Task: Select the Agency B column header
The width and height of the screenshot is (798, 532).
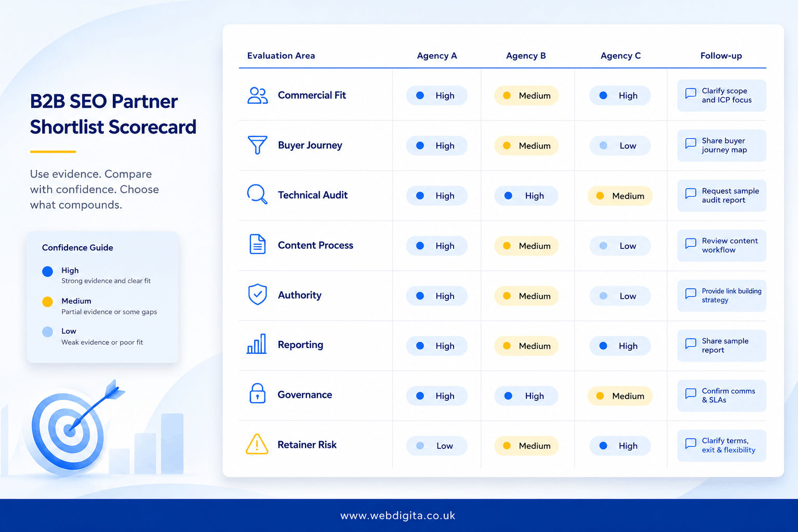Action: [x=526, y=56]
